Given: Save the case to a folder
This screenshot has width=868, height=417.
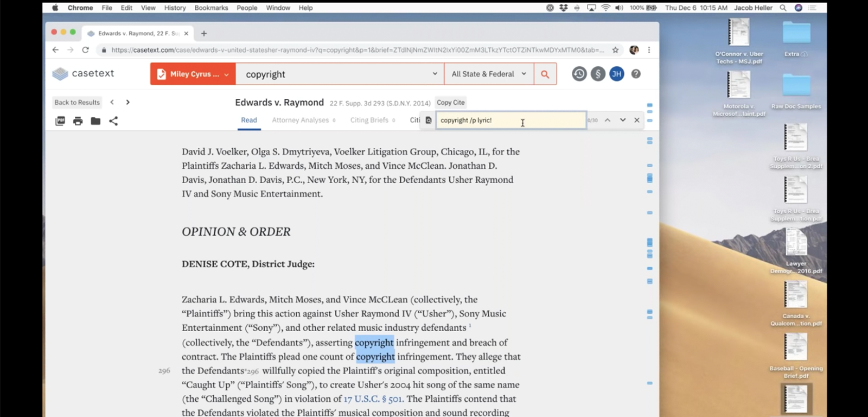Looking at the screenshot, I should point(95,121).
